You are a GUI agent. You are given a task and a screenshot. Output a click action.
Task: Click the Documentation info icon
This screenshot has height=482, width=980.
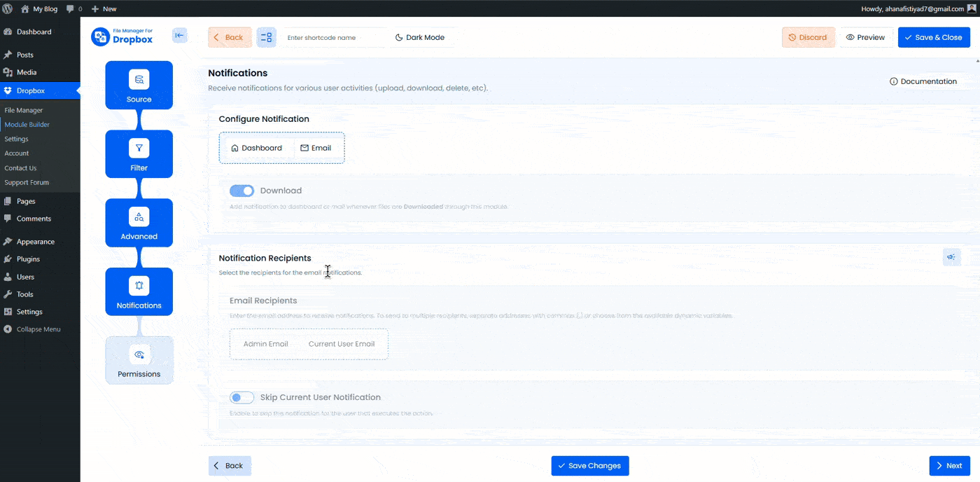892,81
